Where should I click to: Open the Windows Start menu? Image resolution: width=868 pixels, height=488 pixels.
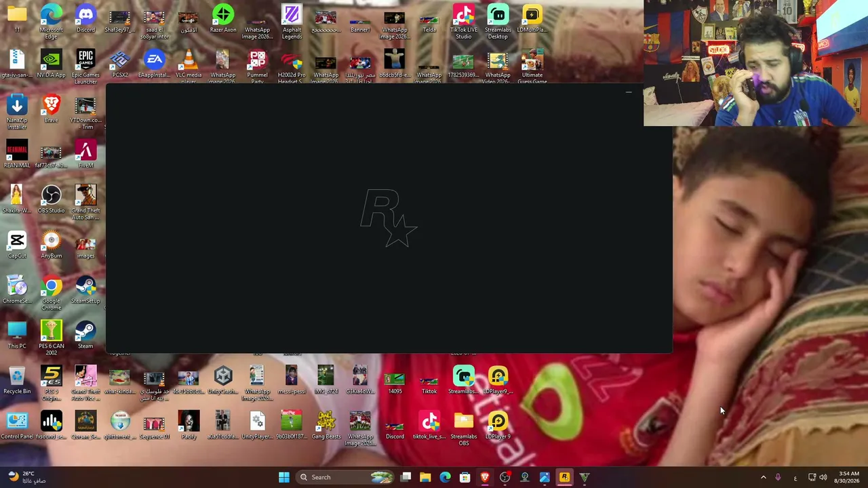284,477
